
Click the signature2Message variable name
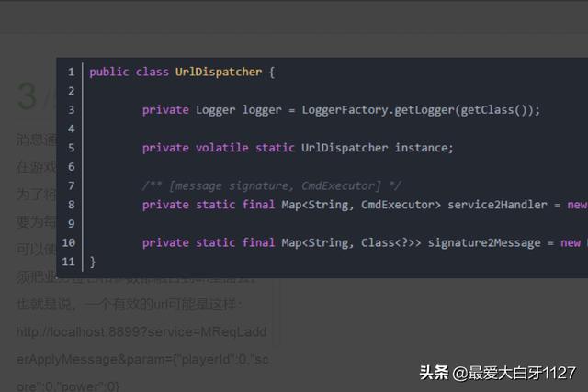484,242
